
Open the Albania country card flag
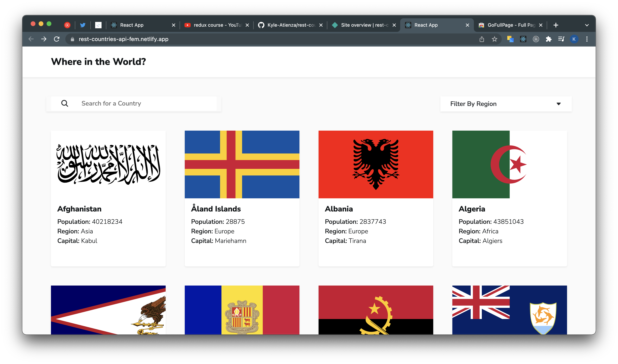pyautogui.click(x=376, y=164)
